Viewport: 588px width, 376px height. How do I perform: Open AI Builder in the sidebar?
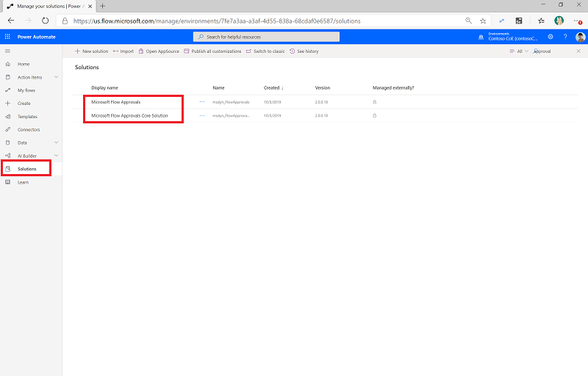point(27,156)
